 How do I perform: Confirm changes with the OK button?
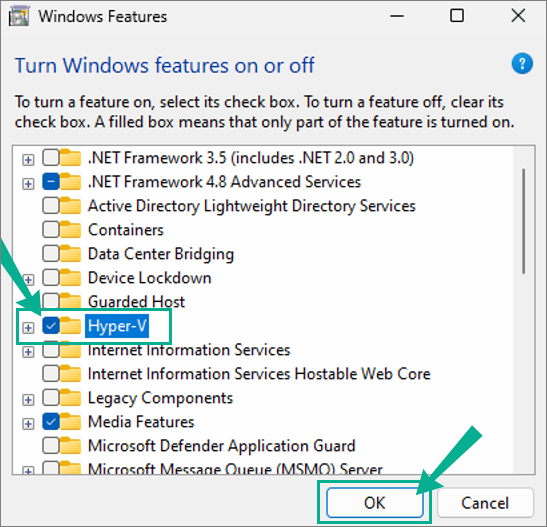click(375, 503)
